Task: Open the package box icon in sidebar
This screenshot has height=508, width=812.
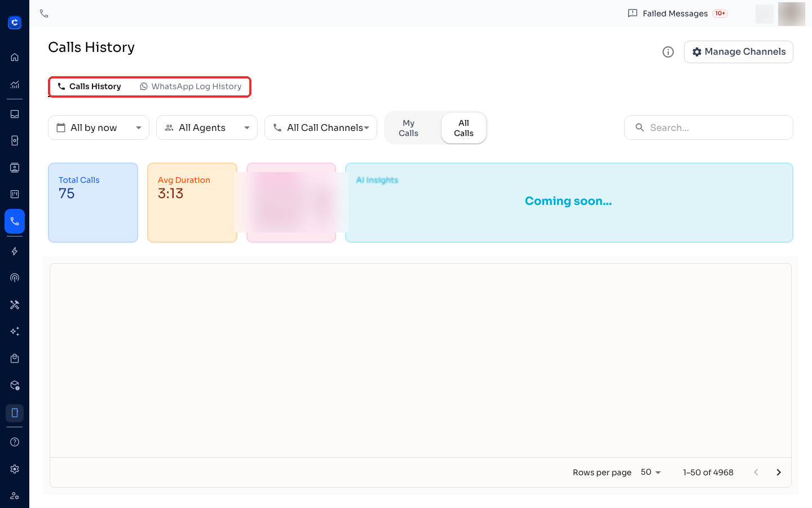Action: click(15, 386)
